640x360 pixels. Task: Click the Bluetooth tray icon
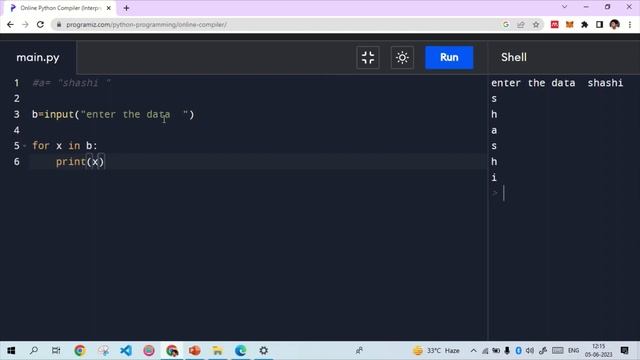pyautogui.click(x=518, y=350)
